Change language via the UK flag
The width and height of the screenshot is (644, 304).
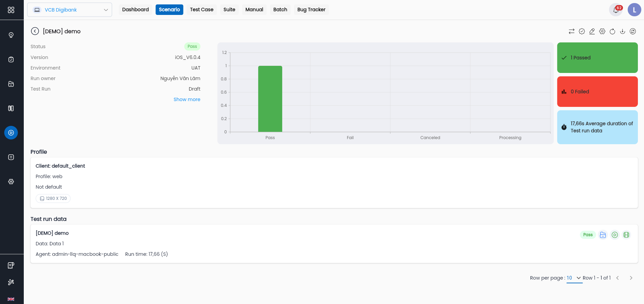click(11, 299)
